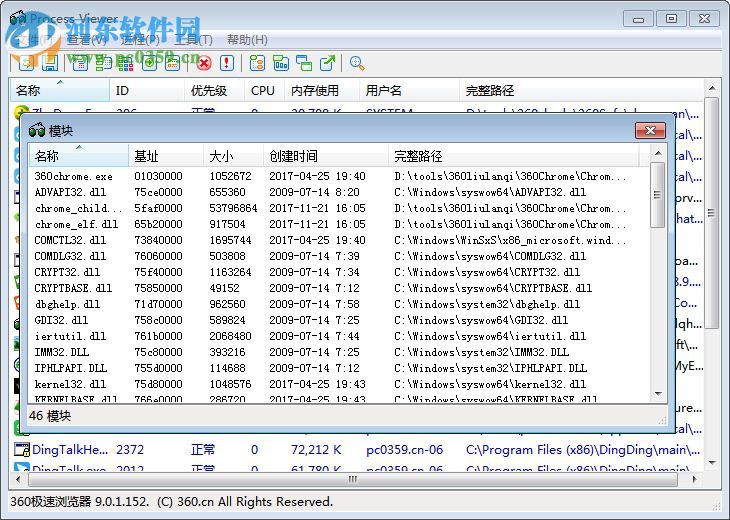Click the colored grid view toolbar icon

point(125,63)
